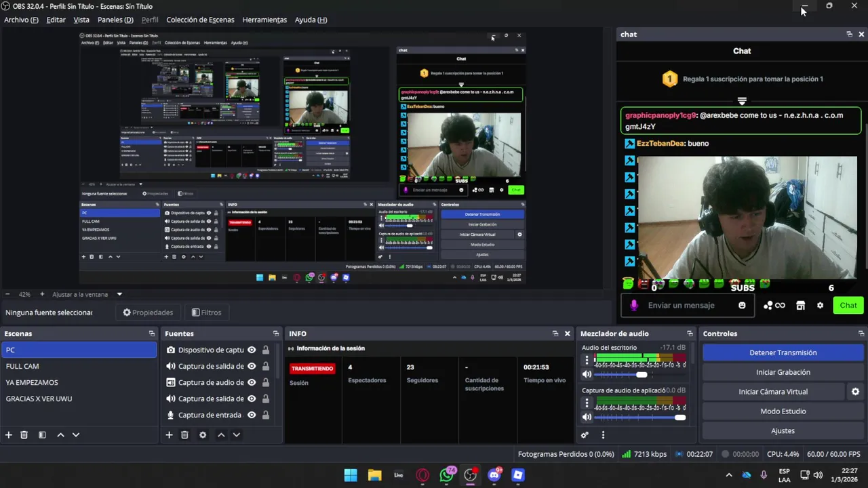Click Detener Transmisión button
The width and height of the screenshot is (868, 488).
pyautogui.click(x=783, y=352)
